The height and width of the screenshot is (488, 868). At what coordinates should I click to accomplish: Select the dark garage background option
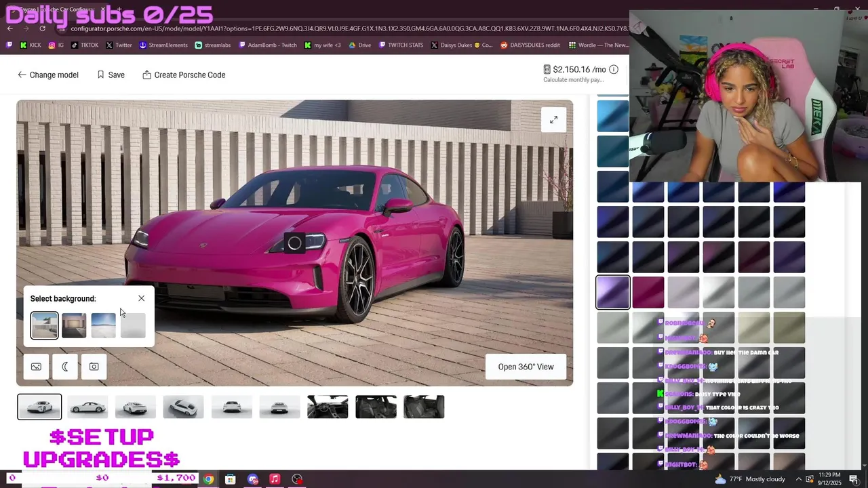[x=74, y=325]
